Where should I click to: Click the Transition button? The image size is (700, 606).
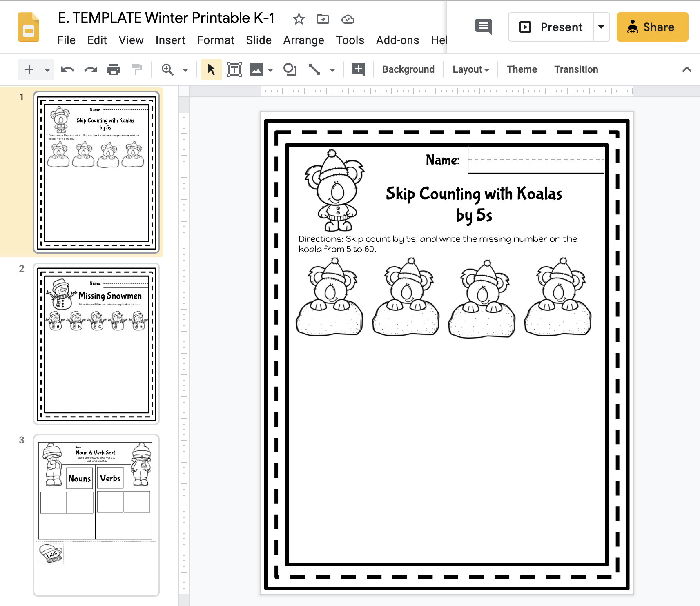pyautogui.click(x=576, y=69)
